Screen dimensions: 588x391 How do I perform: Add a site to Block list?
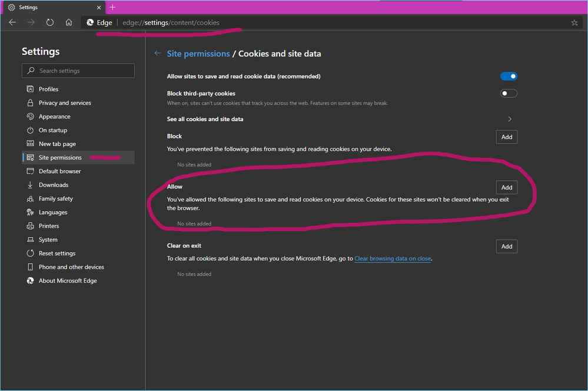click(507, 137)
